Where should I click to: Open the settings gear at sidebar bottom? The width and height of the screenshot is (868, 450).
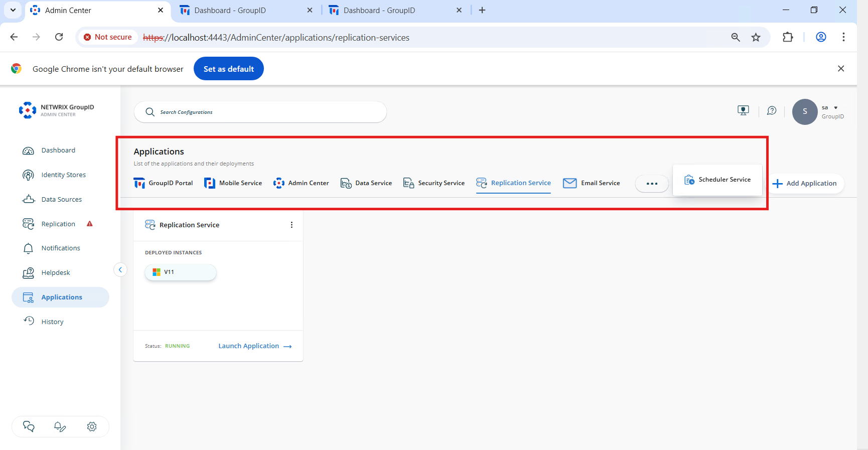[x=92, y=427]
